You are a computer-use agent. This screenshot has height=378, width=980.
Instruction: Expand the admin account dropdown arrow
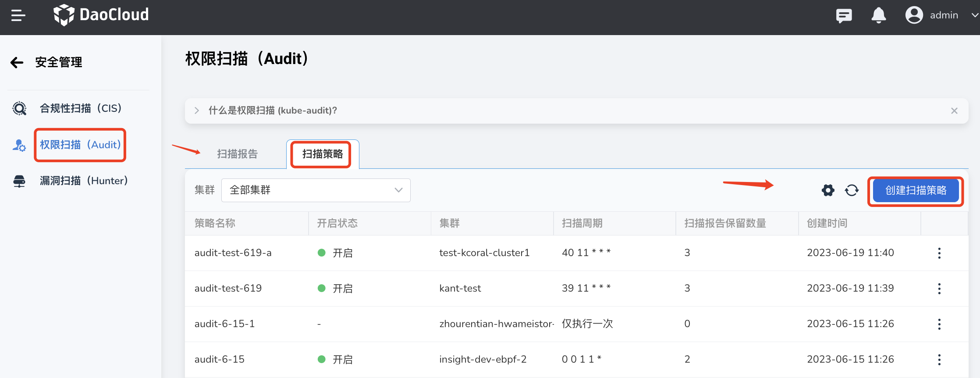pos(975,15)
